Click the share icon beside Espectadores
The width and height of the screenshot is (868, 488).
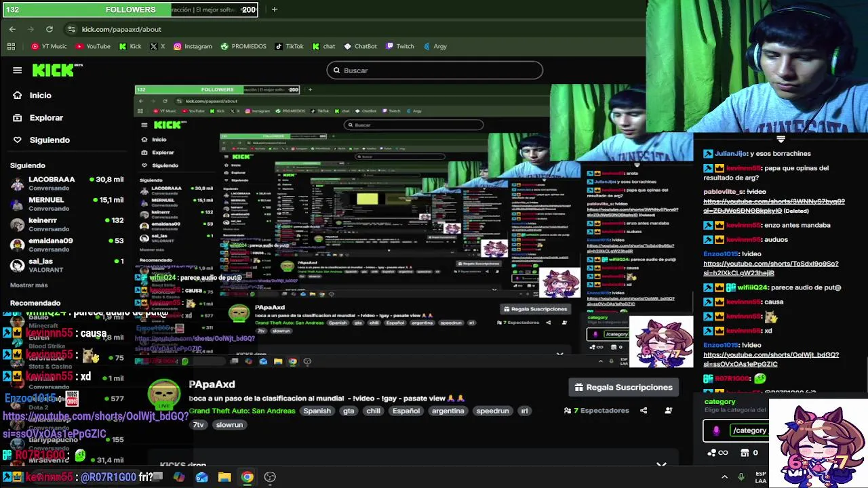coord(644,410)
